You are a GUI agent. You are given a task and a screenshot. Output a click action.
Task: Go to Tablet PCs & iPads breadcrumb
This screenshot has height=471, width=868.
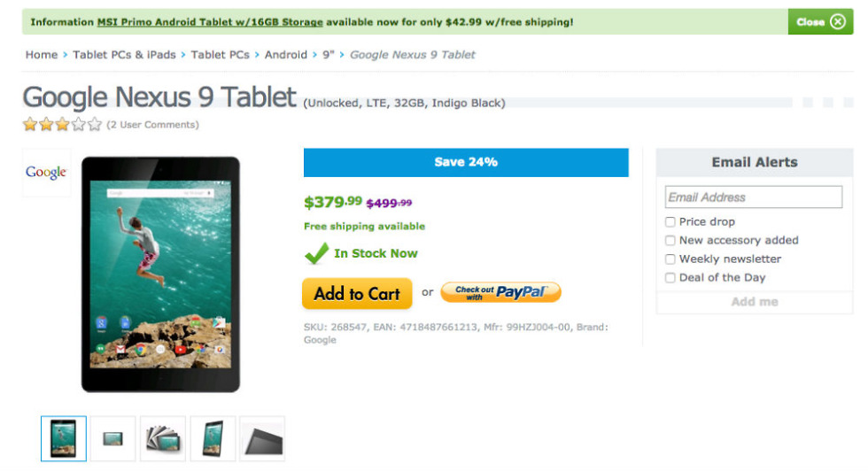pos(124,55)
